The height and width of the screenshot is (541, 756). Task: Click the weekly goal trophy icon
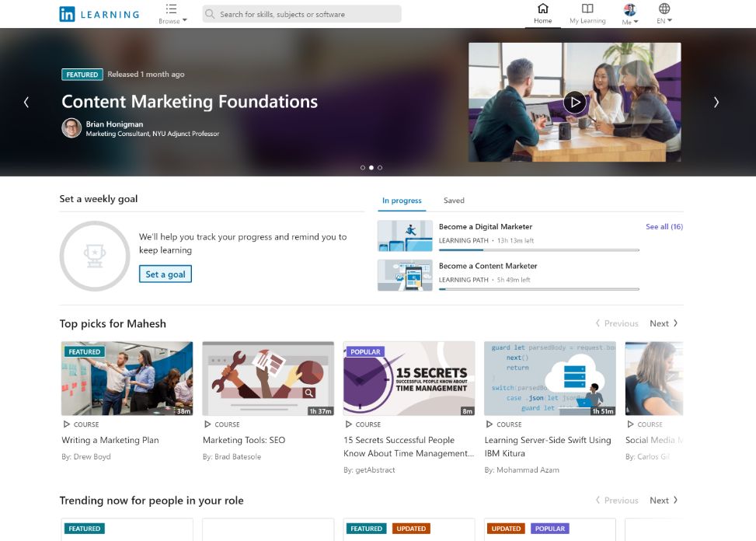95,255
